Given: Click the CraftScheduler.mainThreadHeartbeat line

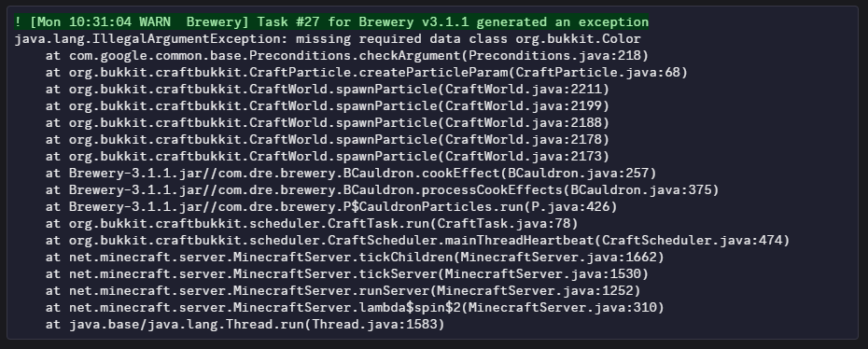Looking at the screenshot, I should point(418,241).
